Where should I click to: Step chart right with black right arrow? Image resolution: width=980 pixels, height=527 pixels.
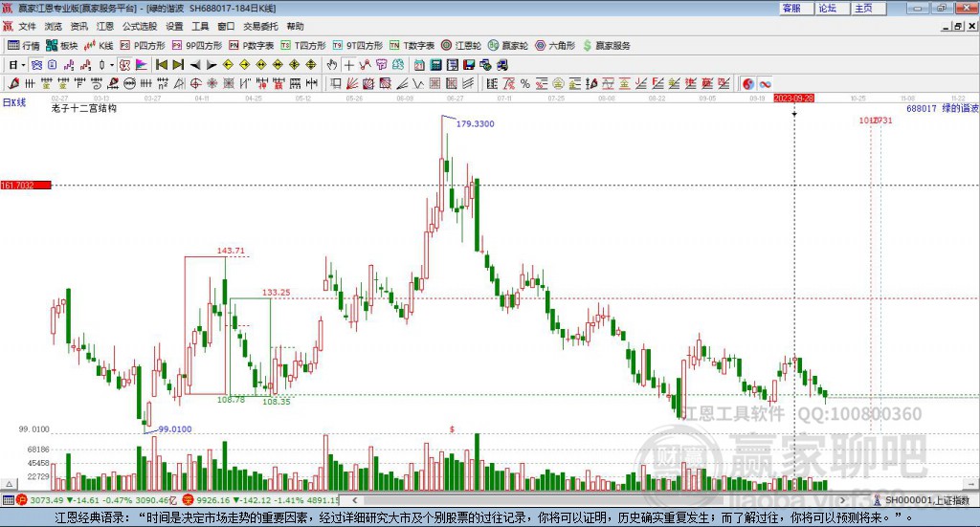coord(212,65)
